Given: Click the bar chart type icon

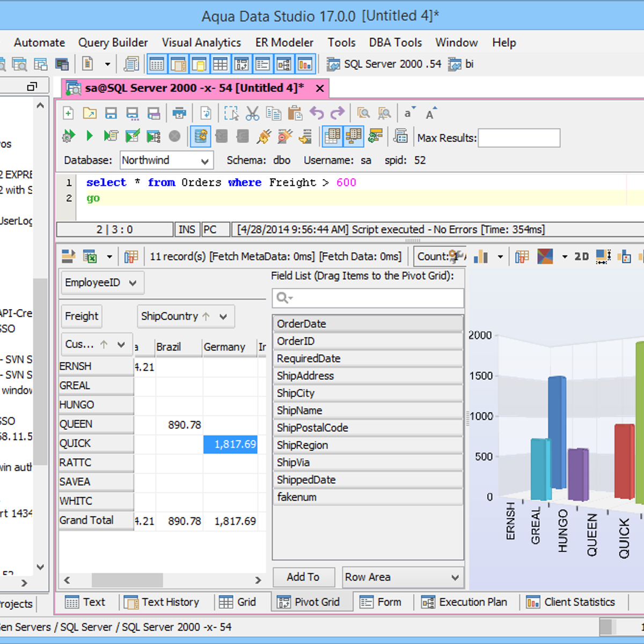Looking at the screenshot, I should click(480, 257).
